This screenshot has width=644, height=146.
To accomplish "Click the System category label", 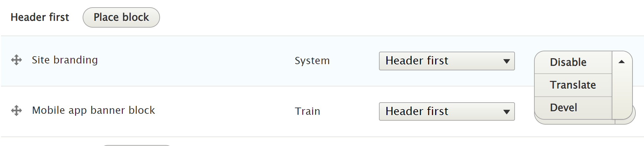I will pyautogui.click(x=312, y=61).
